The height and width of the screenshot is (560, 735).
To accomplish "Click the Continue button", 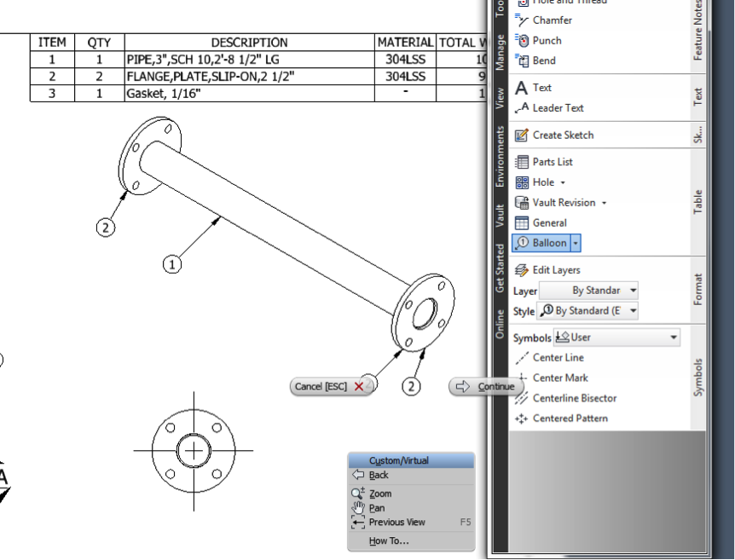I will coord(486,387).
